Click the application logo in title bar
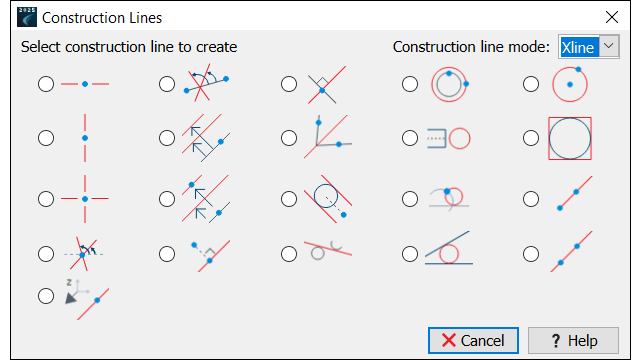 point(27,17)
